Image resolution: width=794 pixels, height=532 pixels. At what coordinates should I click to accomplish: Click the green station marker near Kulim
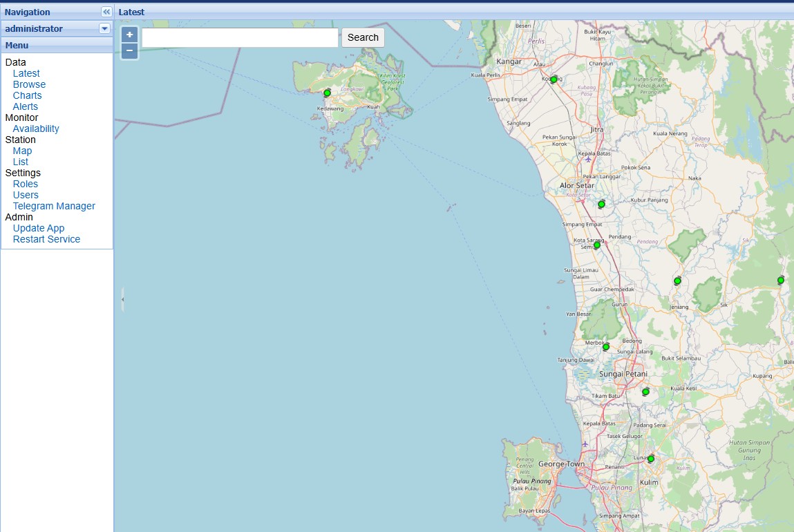[x=650, y=459]
